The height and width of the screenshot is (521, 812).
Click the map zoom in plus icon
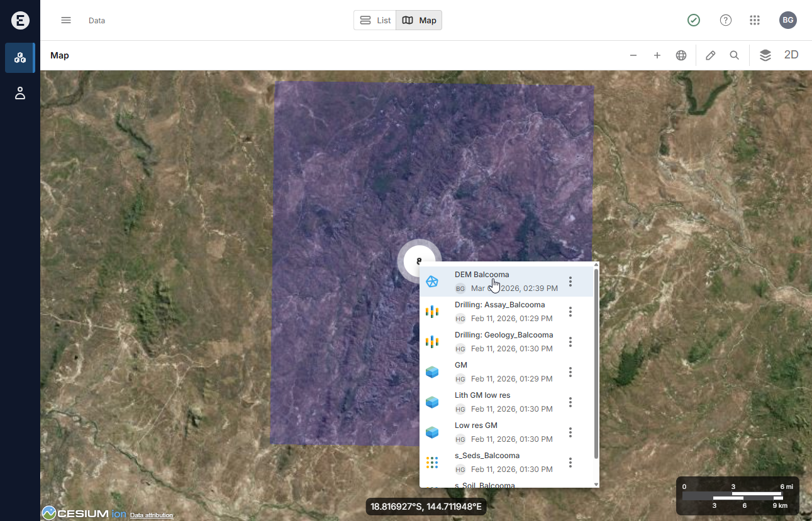(x=657, y=55)
